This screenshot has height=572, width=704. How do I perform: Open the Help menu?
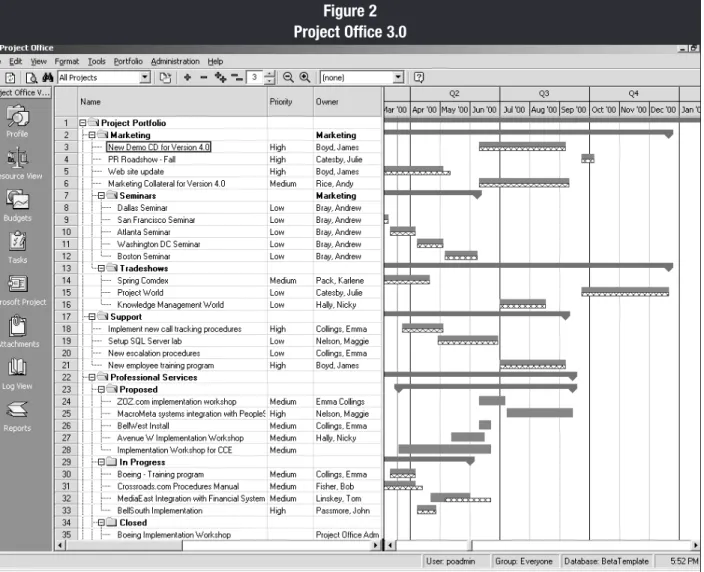click(215, 61)
